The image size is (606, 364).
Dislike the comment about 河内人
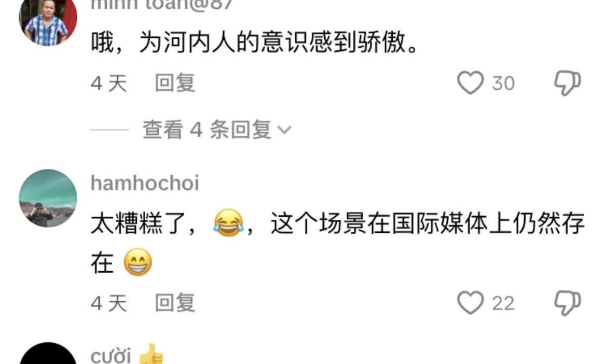pyautogui.click(x=568, y=83)
